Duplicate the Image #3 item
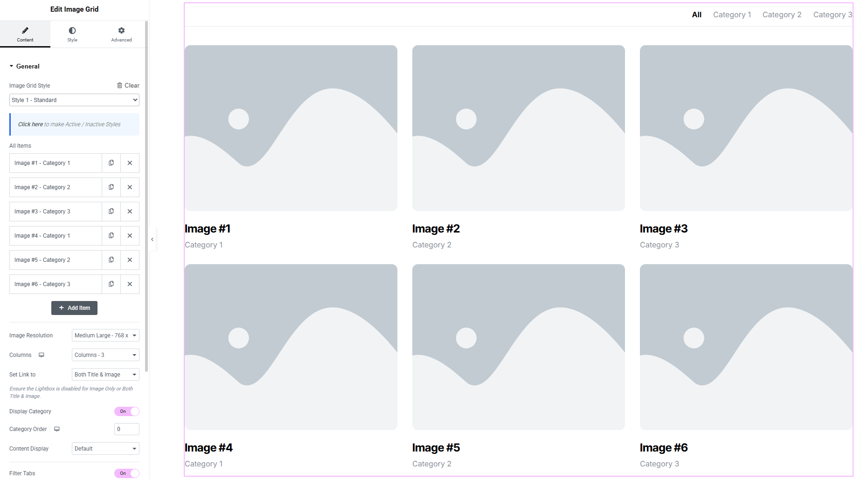 tap(111, 212)
